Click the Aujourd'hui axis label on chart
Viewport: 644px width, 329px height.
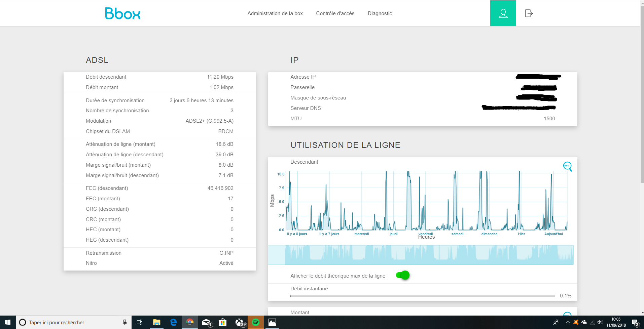pos(553,234)
